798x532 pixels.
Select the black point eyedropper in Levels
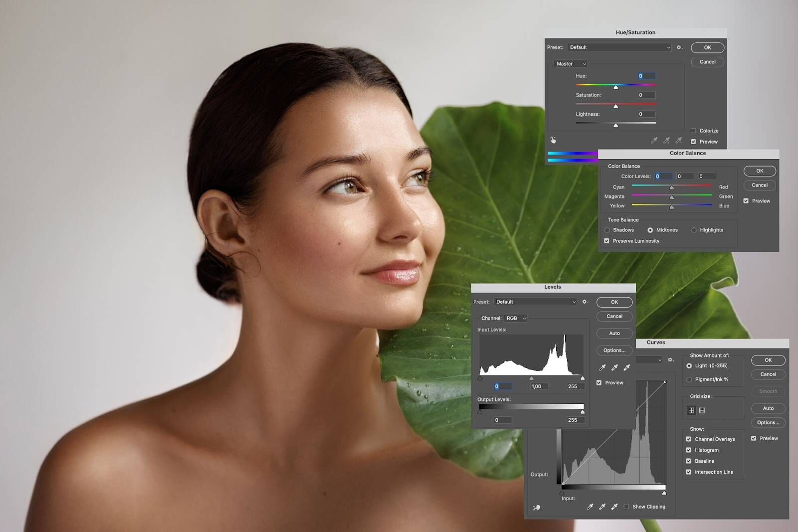click(x=602, y=367)
